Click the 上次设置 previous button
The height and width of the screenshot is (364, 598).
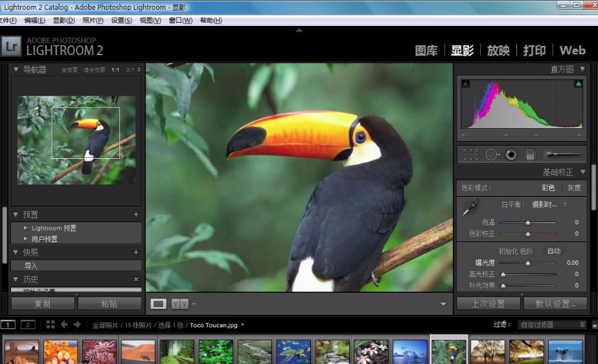coord(489,304)
